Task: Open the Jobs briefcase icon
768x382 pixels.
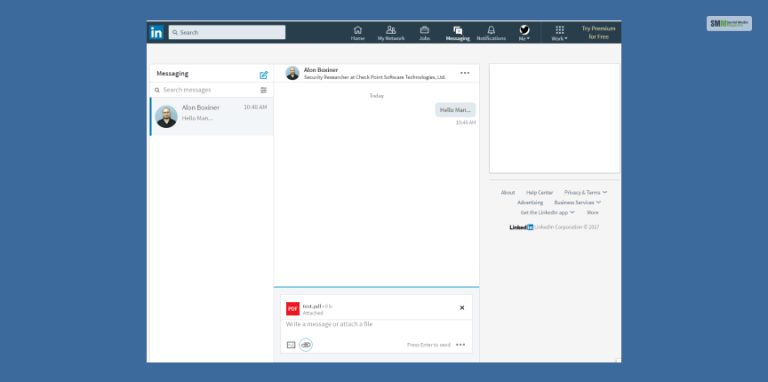Action: pyautogui.click(x=424, y=33)
